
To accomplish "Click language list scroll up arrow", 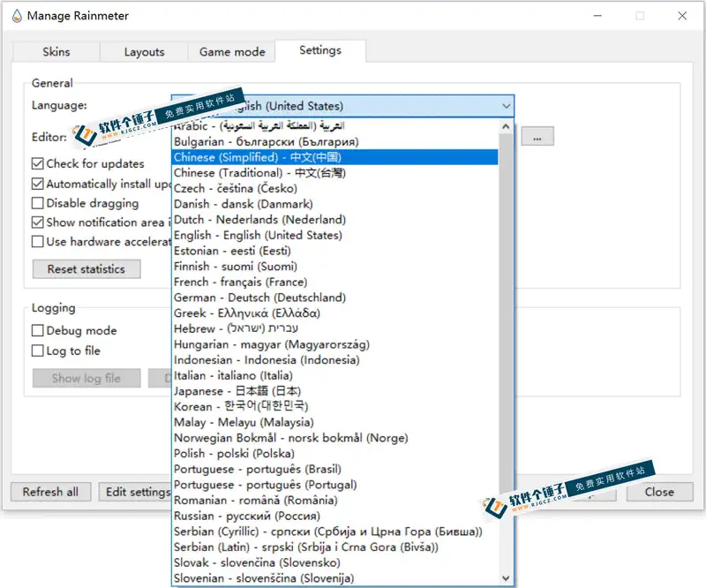I will pos(506,126).
